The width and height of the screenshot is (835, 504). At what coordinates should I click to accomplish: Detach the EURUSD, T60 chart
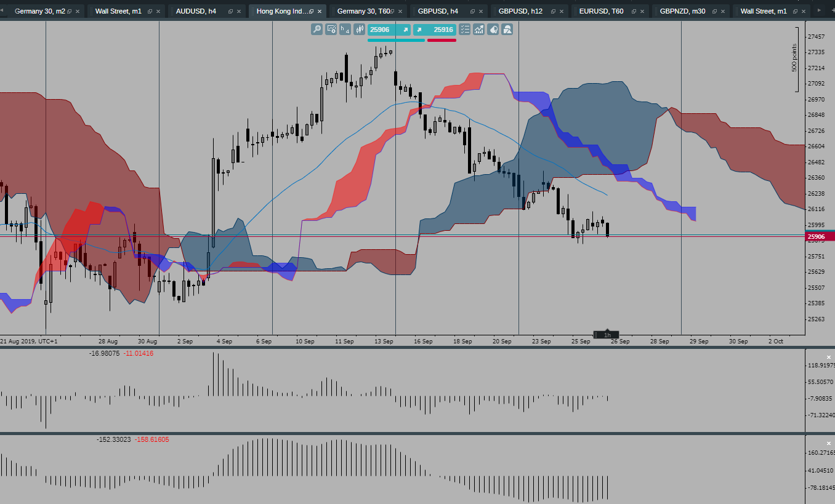(x=634, y=12)
